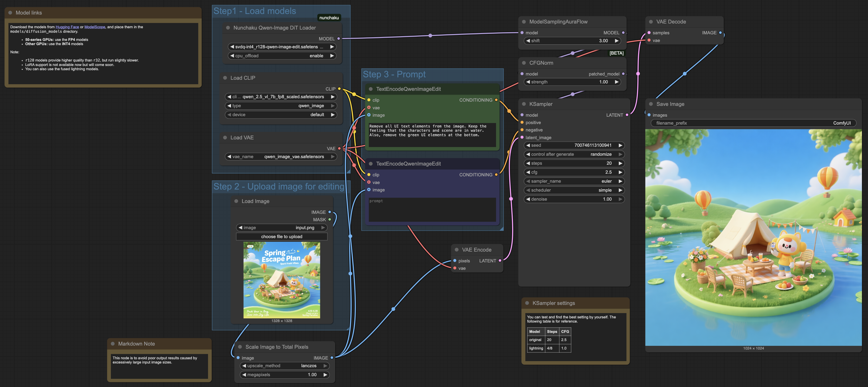Toggle control after generate randomize field
Screen dimensions: 868x387
(574, 154)
